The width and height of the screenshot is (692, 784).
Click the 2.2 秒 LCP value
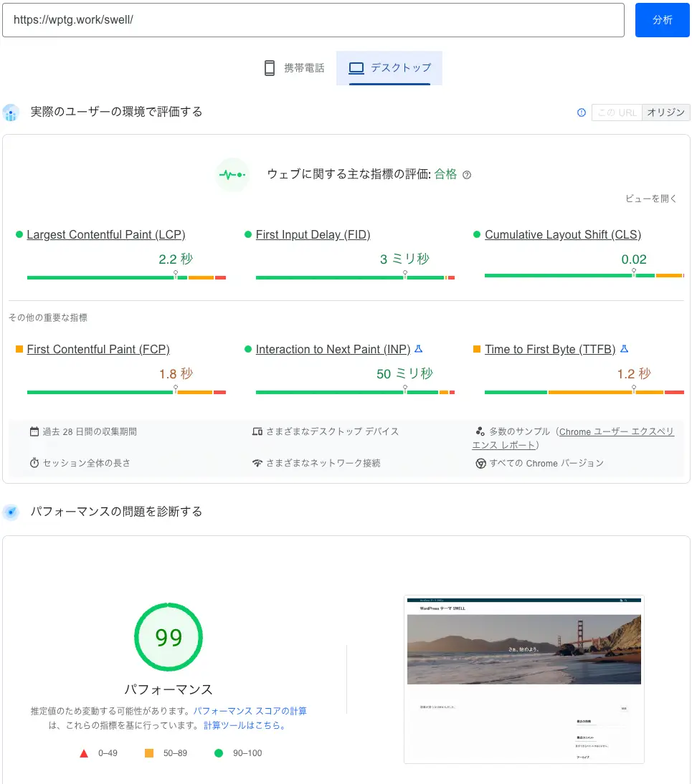(176, 259)
